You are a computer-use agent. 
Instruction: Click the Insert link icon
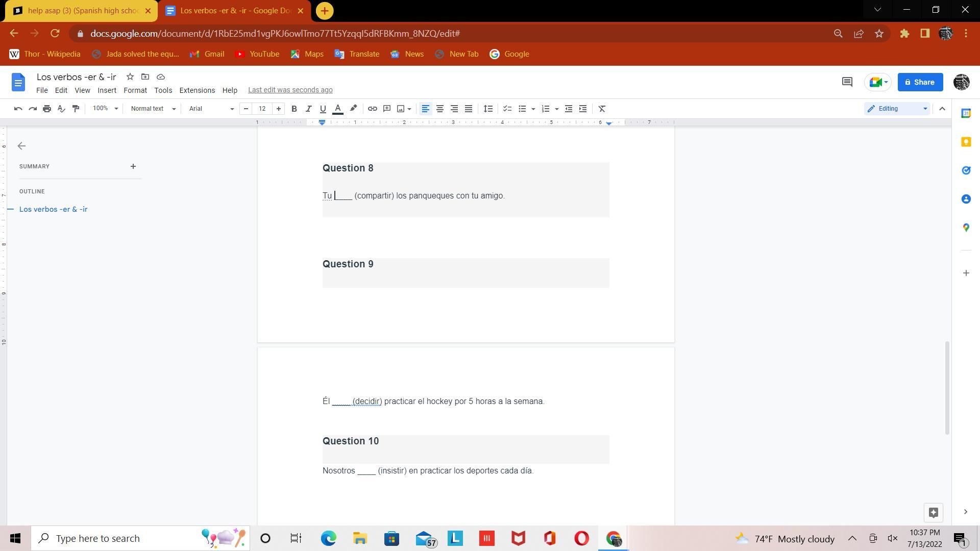pos(373,109)
